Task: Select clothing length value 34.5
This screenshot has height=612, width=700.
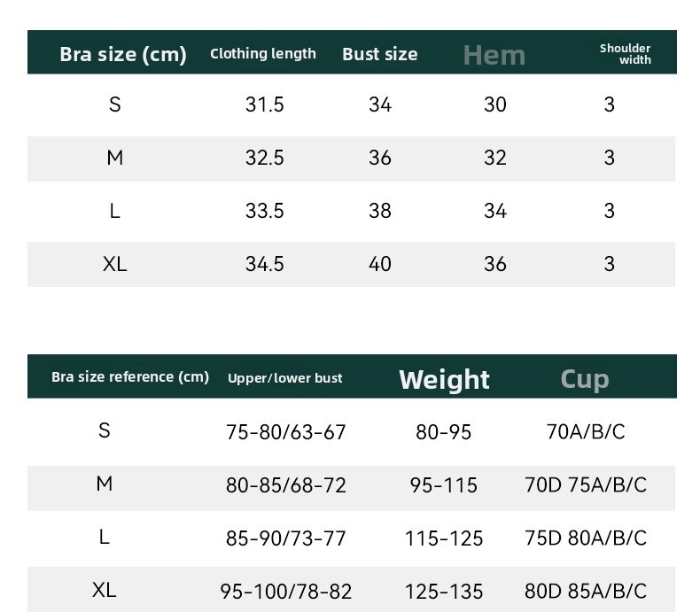Action: coord(264,264)
